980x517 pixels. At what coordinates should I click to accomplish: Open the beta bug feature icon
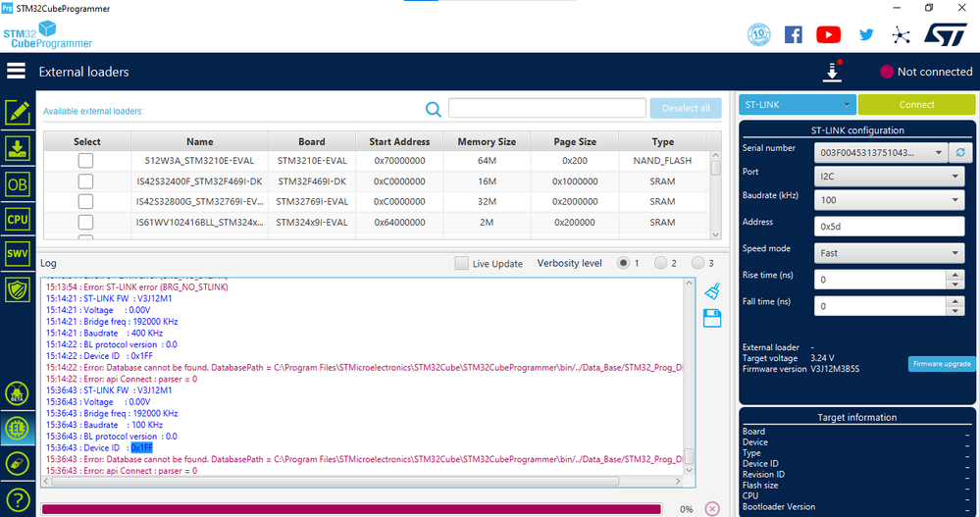click(x=17, y=393)
